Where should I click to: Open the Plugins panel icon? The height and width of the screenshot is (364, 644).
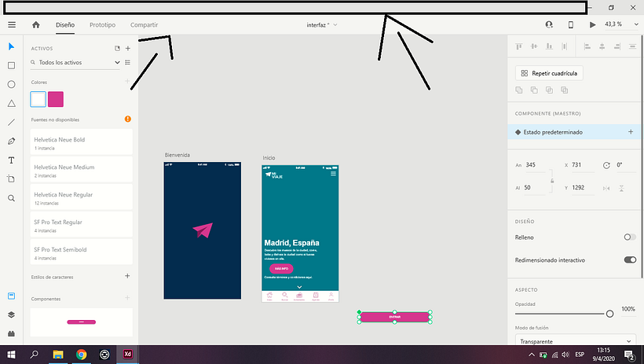(x=12, y=333)
